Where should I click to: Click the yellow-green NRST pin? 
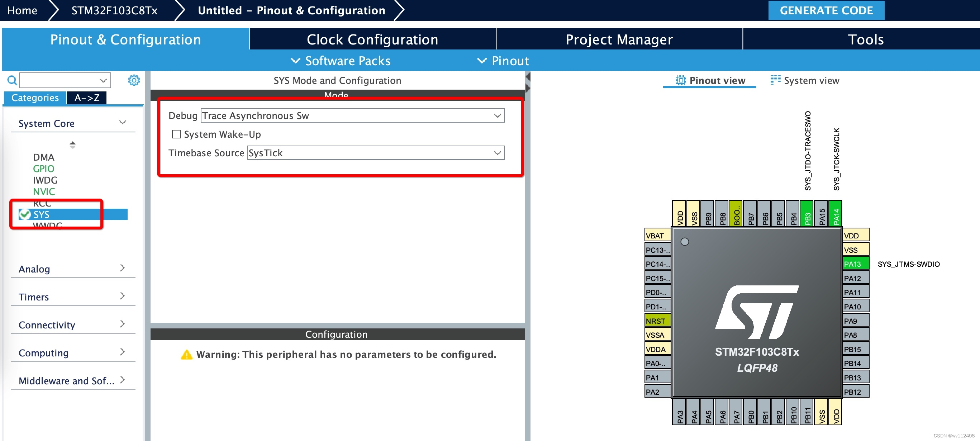click(x=657, y=321)
